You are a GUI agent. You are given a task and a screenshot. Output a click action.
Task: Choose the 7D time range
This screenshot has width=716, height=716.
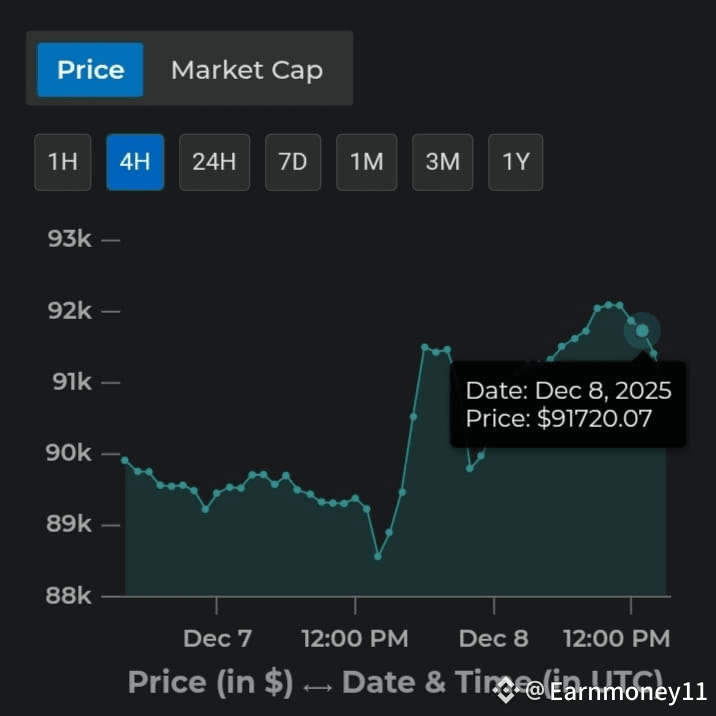click(293, 162)
